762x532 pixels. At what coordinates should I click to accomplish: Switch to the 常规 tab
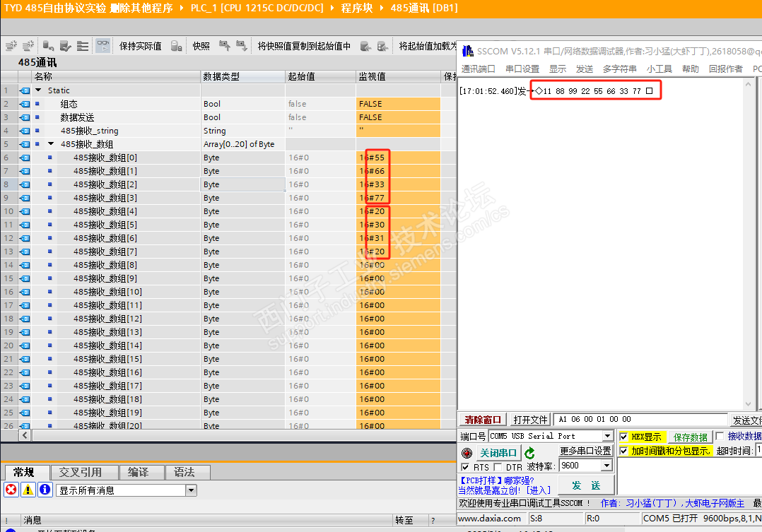pyautogui.click(x=27, y=472)
